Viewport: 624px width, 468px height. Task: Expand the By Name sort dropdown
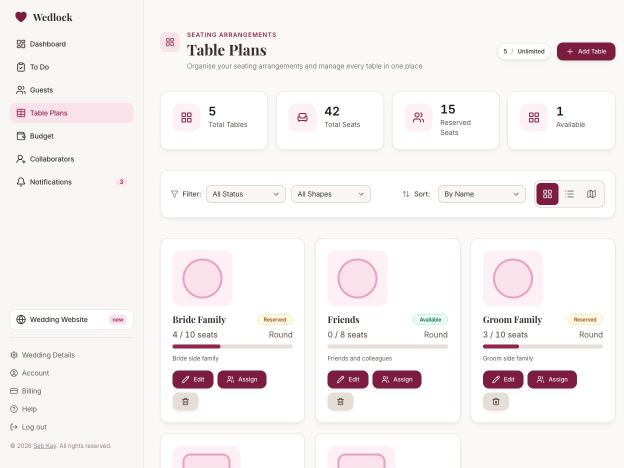pyautogui.click(x=482, y=194)
